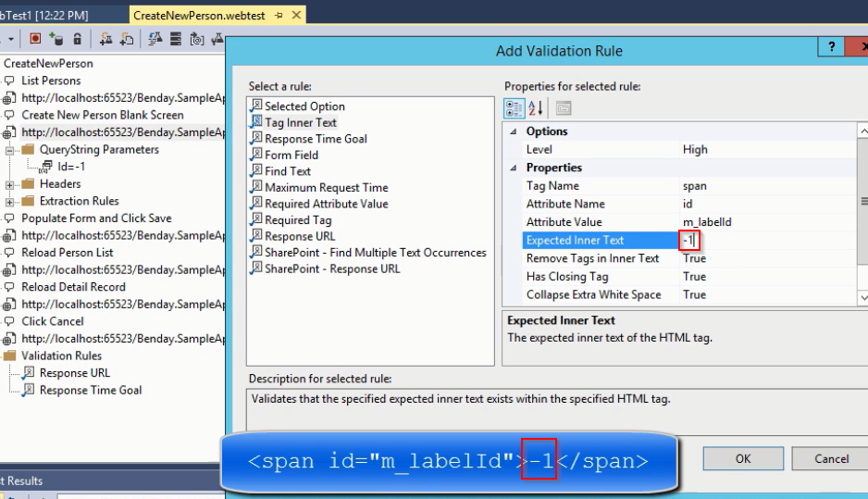Click the Generate Code flask-with-lines toolbar icon
This screenshot has width=868, height=499.
155,39
